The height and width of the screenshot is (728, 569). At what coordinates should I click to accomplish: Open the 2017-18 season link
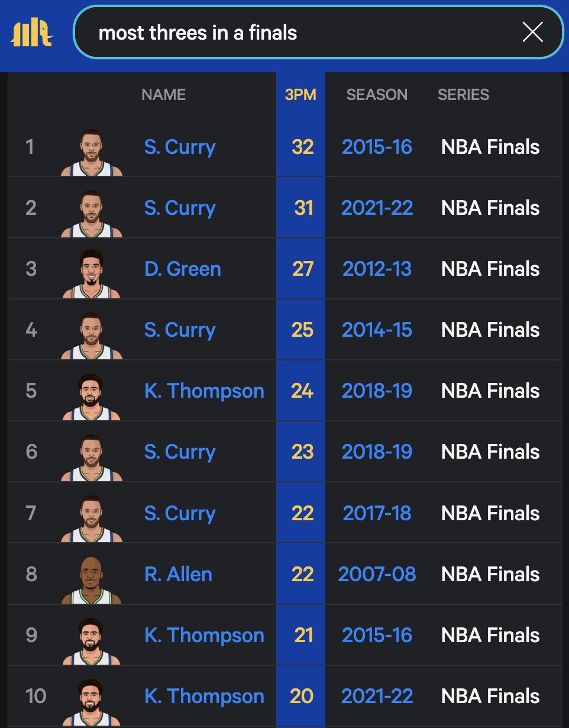point(377,513)
